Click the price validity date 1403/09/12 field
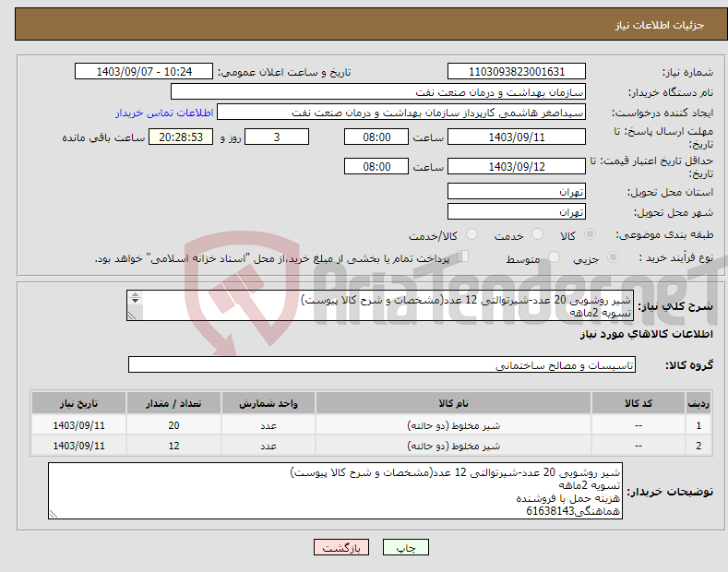Viewport: 728px width, 572px height. pyautogui.click(x=517, y=166)
